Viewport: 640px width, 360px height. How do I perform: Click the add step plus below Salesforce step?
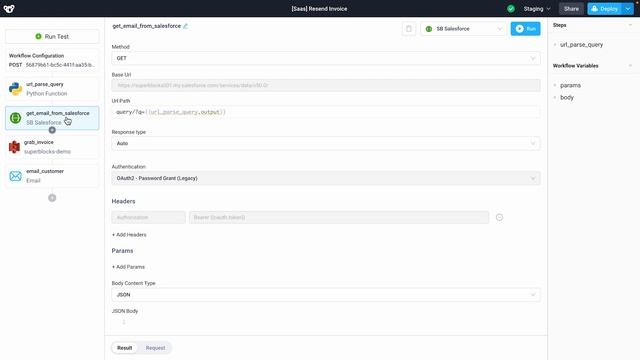[52, 130]
